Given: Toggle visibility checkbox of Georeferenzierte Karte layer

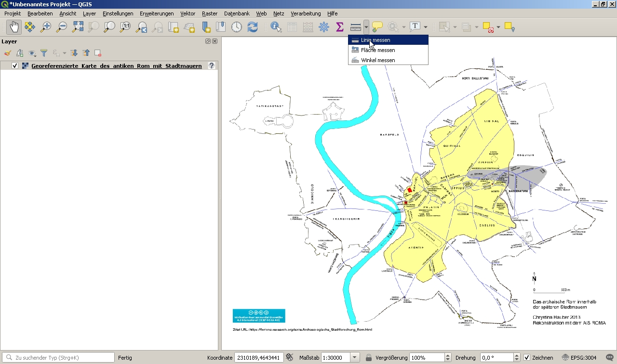Looking at the screenshot, I should (x=15, y=66).
